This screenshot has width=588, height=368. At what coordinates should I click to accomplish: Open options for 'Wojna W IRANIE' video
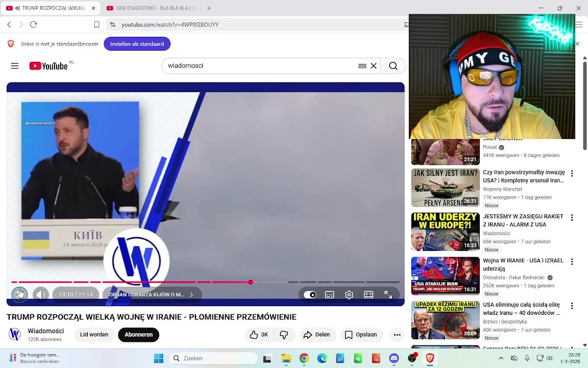tap(572, 262)
